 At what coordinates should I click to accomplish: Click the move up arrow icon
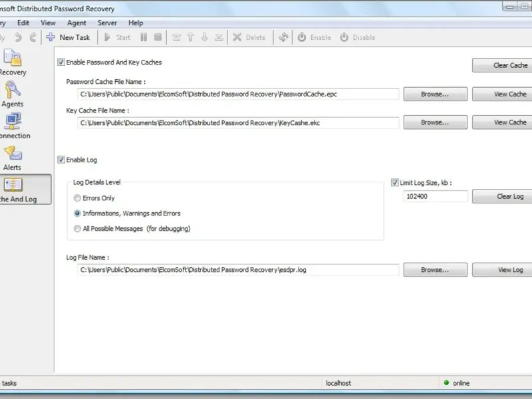coord(190,37)
